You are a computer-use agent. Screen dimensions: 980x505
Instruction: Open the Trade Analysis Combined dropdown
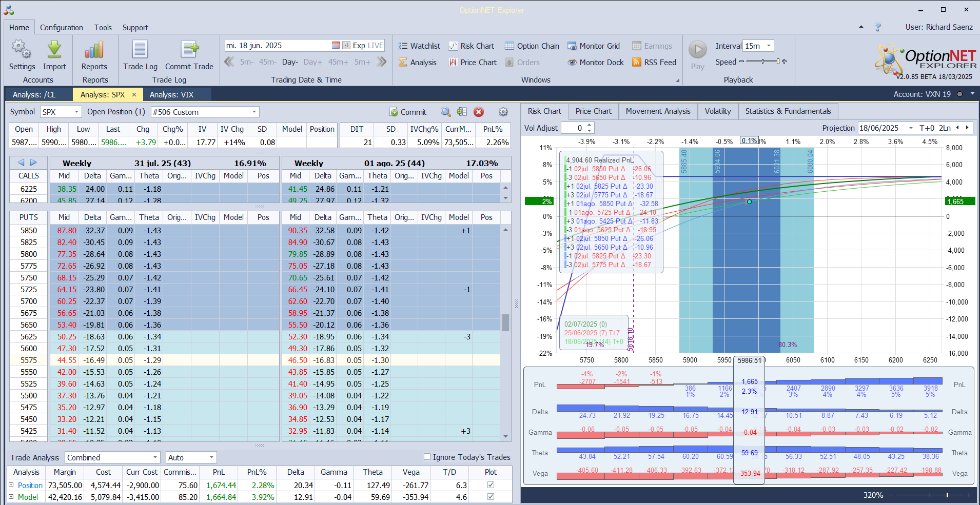pos(155,457)
